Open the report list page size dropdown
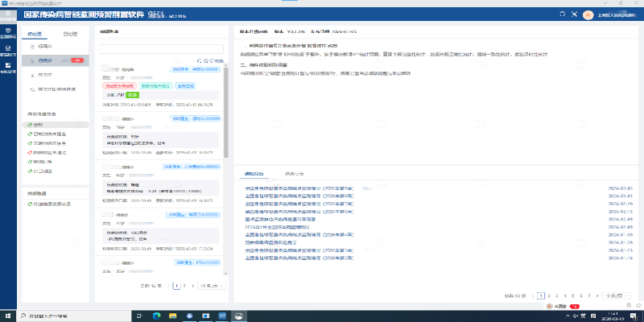This screenshot has height=322, width=644. 617,295
